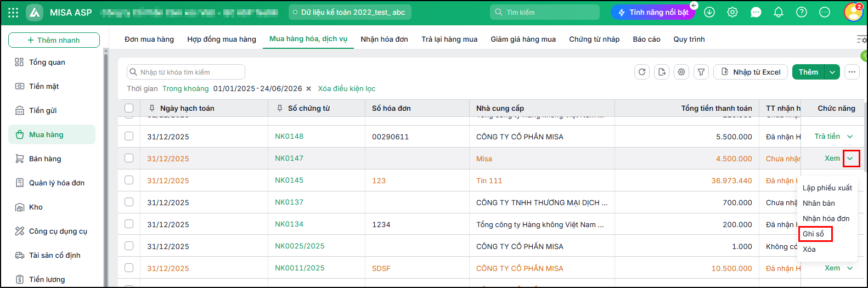Clear the time filter with the X icon
The image size is (868, 288).
coord(308,88)
